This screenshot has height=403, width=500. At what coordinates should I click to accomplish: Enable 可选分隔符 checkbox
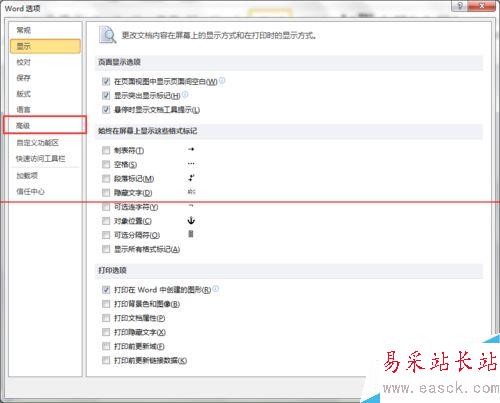click(x=106, y=235)
